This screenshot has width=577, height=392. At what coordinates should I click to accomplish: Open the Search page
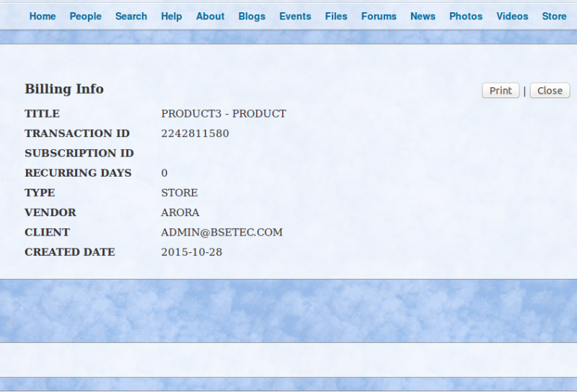coord(131,17)
